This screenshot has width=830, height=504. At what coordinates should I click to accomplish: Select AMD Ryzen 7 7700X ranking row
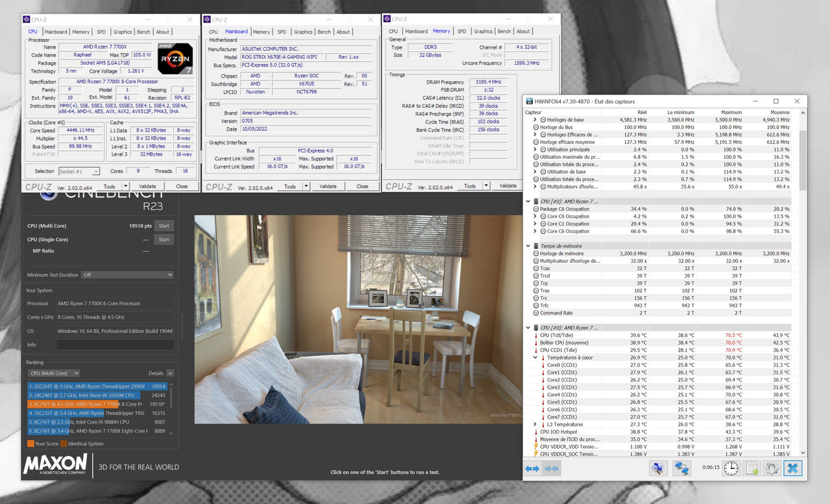coord(97,404)
